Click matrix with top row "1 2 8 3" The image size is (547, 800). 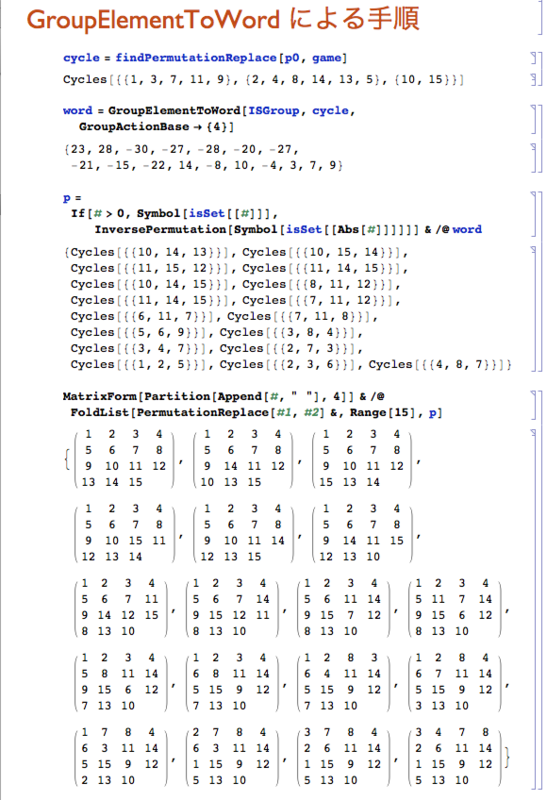(x=343, y=682)
